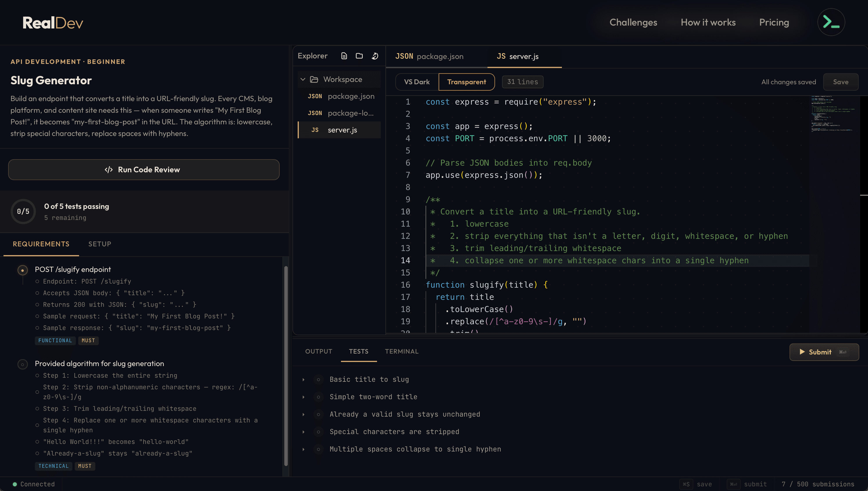Viewport: 868px width, 491px height.
Task: Click the green Connected status dot
Action: pos(15,484)
